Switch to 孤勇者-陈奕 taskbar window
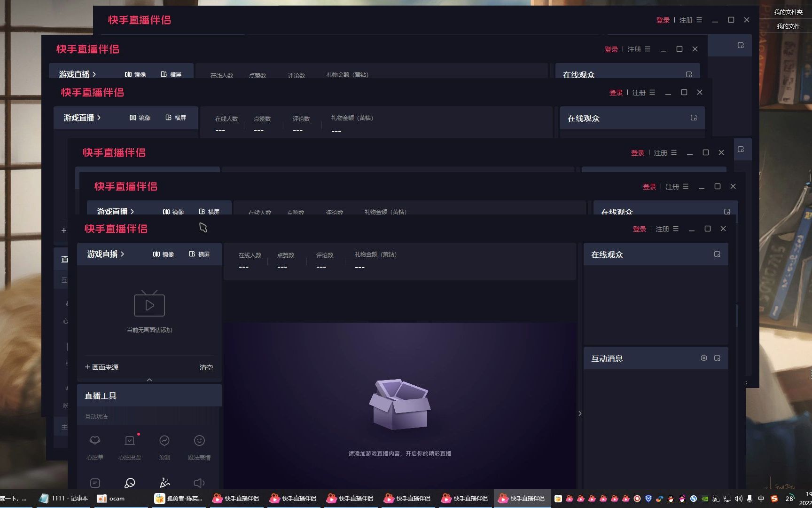 [179, 499]
